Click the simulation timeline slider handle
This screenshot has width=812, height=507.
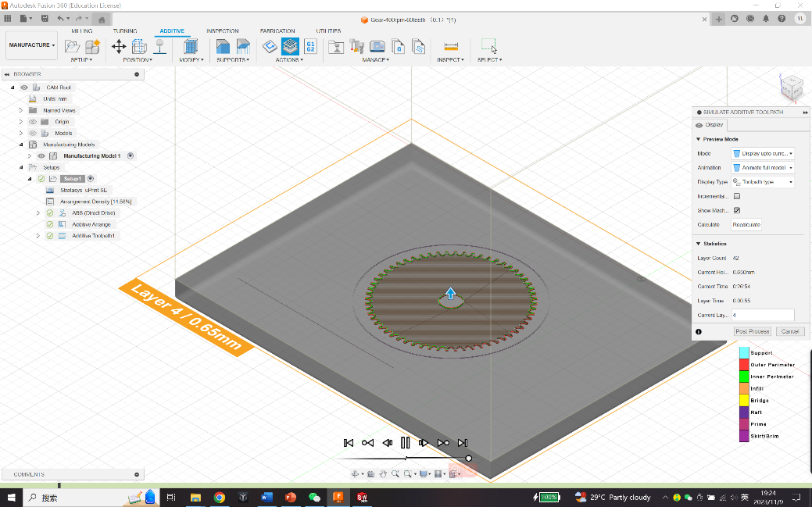pyautogui.click(x=469, y=459)
